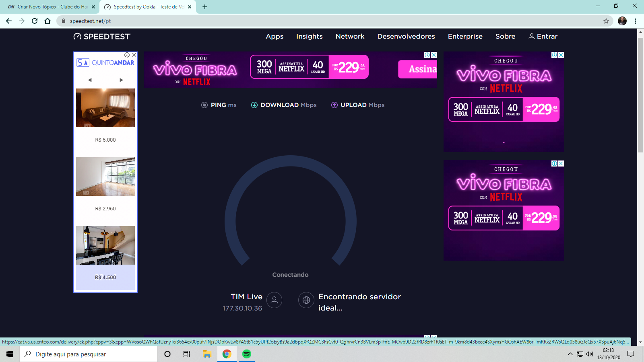644x362 pixels.
Task: Click Assina button in top Vivo ad
Action: pyautogui.click(x=418, y=69)
